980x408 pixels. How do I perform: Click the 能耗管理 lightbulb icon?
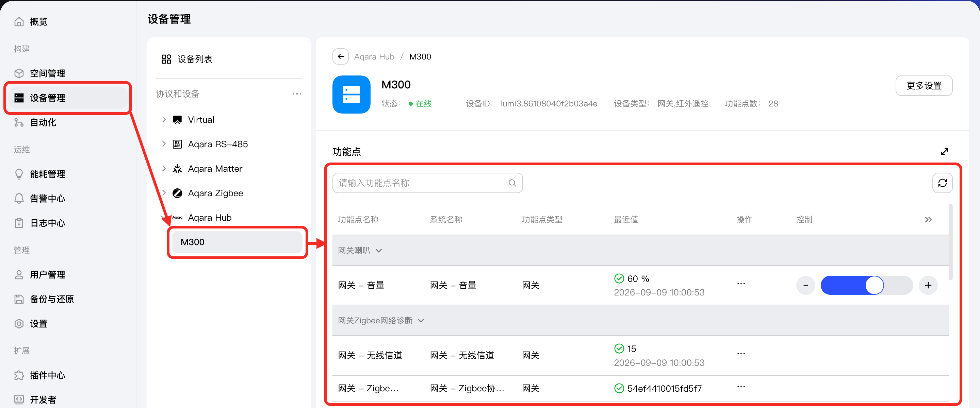tap(19, 174)
